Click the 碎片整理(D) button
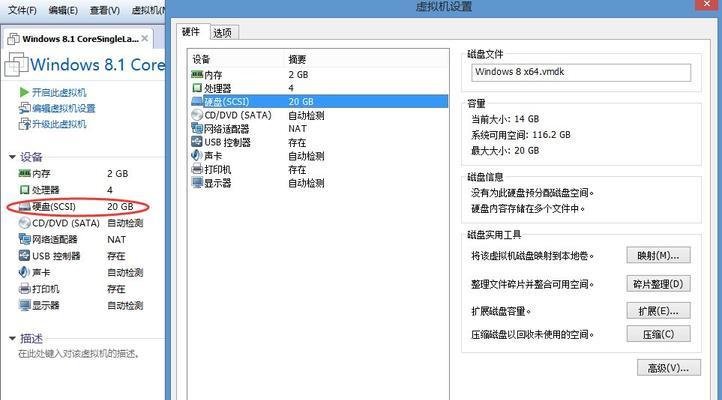 point(658,284)
